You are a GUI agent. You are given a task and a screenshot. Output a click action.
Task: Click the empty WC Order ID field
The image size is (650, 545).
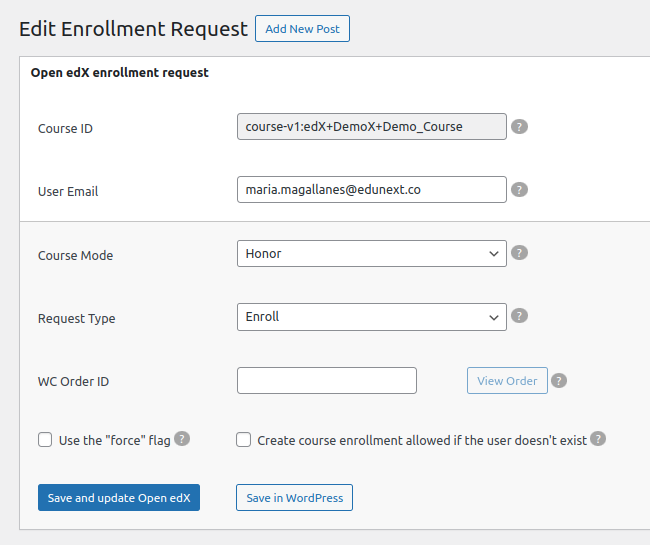point(327,380)
